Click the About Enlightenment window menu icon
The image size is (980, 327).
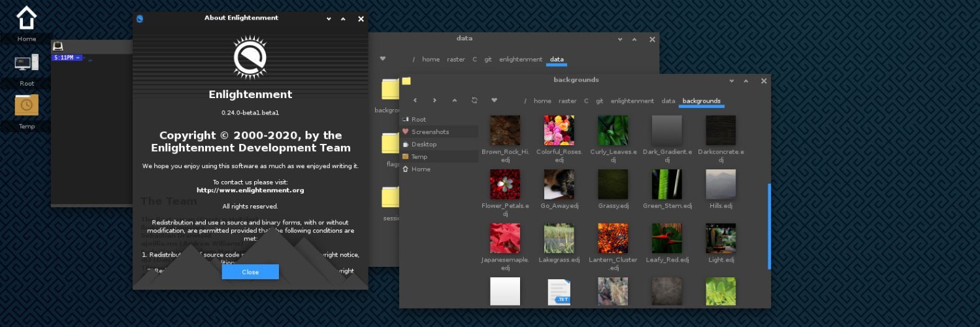140,18
